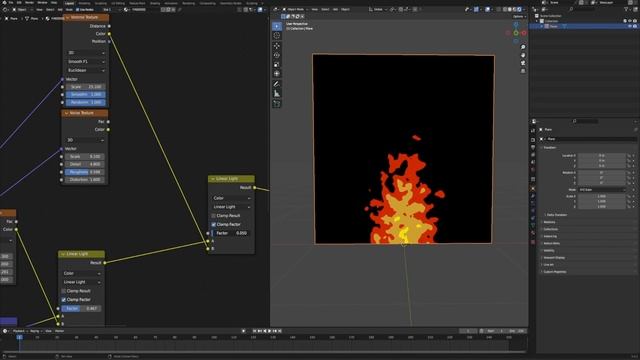The width and height of the screenshot is (640, 360).
Task: Switch perspective/orthographic with grid gizmo
Action: tap(523, 71)
